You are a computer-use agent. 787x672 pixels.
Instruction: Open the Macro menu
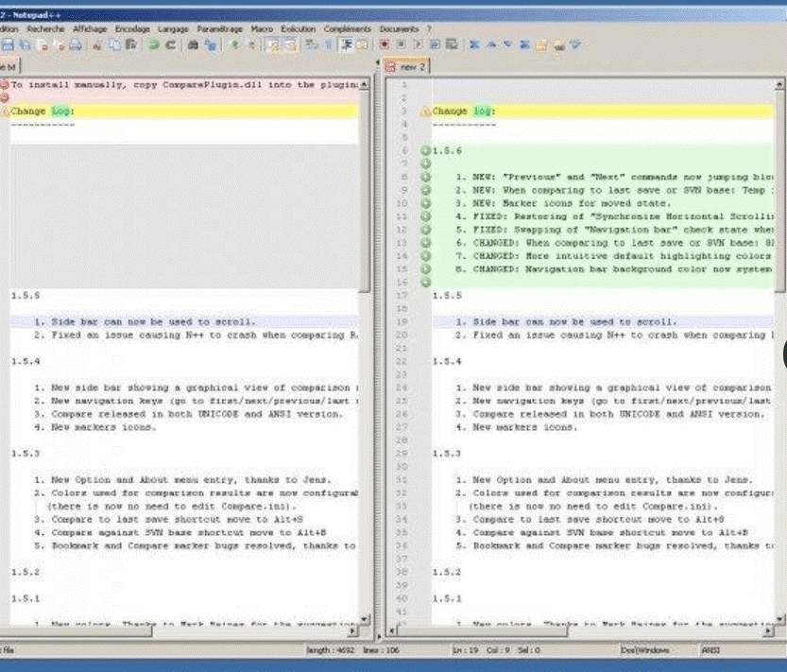[x=262, y=29]
